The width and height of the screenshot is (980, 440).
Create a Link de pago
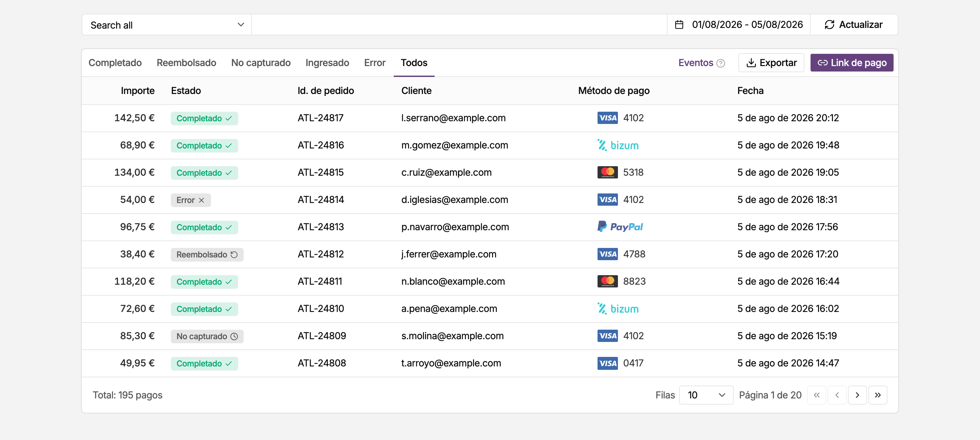(x=852, y=63)
